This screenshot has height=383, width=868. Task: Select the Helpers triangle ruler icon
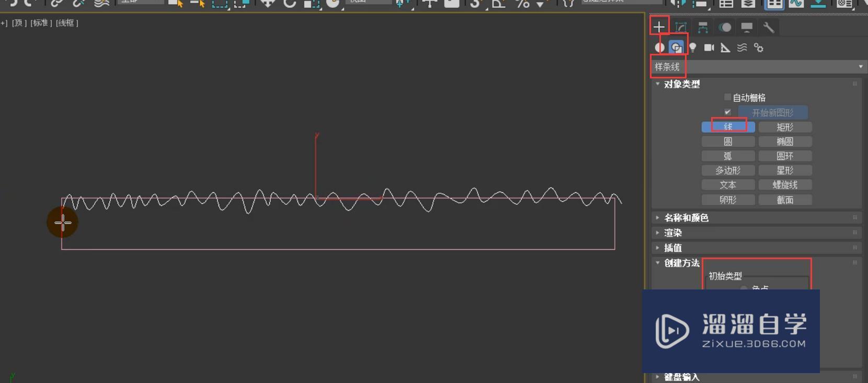point(725,48)
